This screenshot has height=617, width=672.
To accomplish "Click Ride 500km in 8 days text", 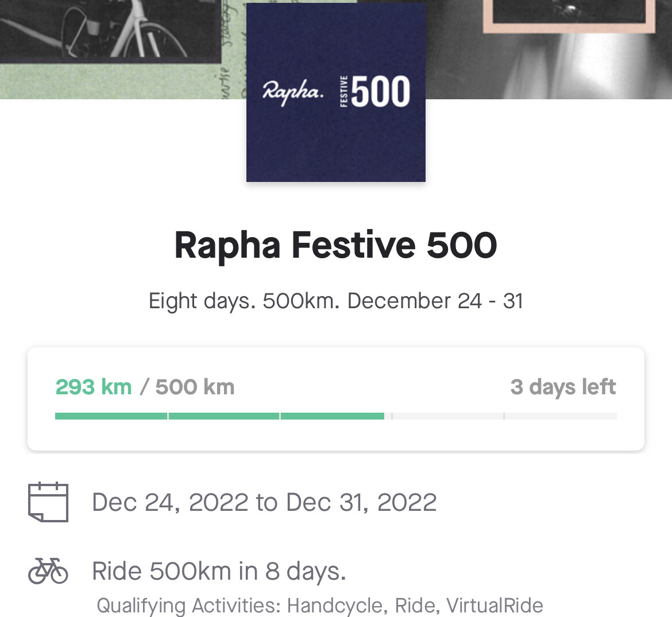I will point(219,571).
